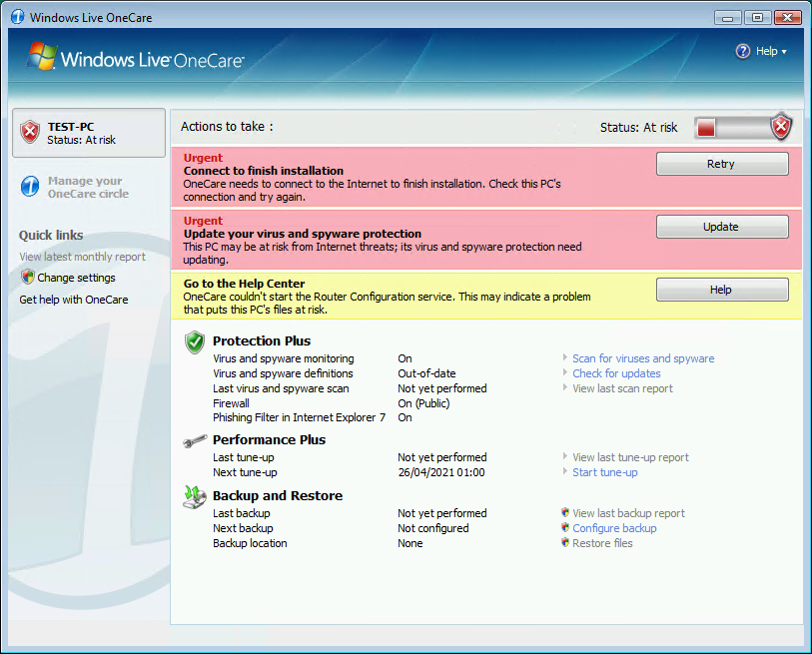The image size is (812, 654).
Task: Click the OneCare title bar app icon
Action: tap(17, 17)
